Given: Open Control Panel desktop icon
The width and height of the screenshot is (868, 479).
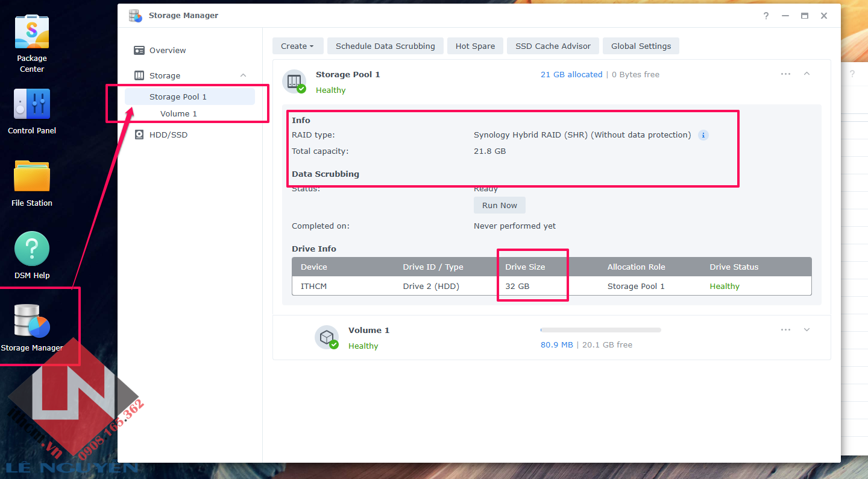Looking at the screenshot, I should (x=32, y=104).
